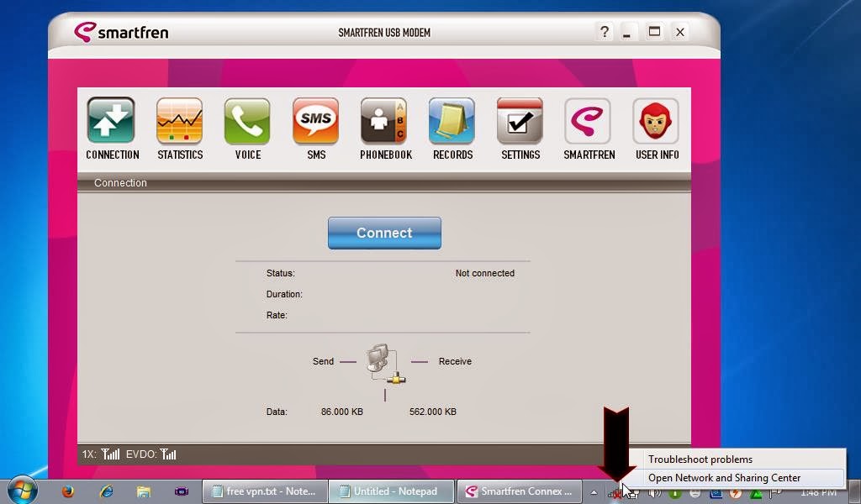861x504 pixels.
Task: Select Open Network and Sharing Center
Action: [724, 478]
